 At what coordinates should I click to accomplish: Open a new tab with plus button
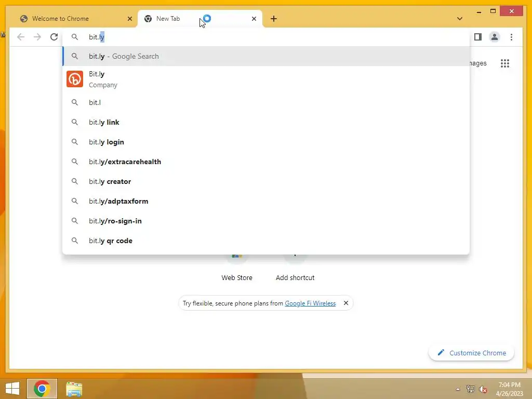point(273,19)
